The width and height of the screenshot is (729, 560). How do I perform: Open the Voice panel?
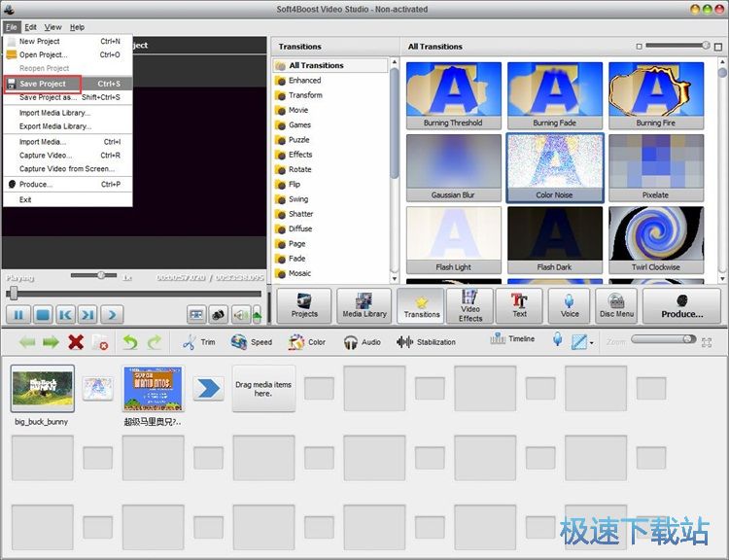(569, 305)
